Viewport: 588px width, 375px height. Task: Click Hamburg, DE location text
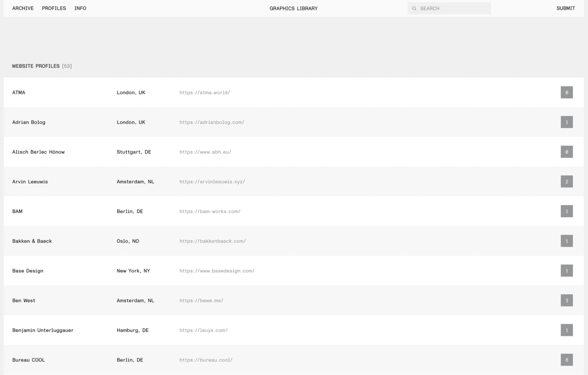point(133,330)
